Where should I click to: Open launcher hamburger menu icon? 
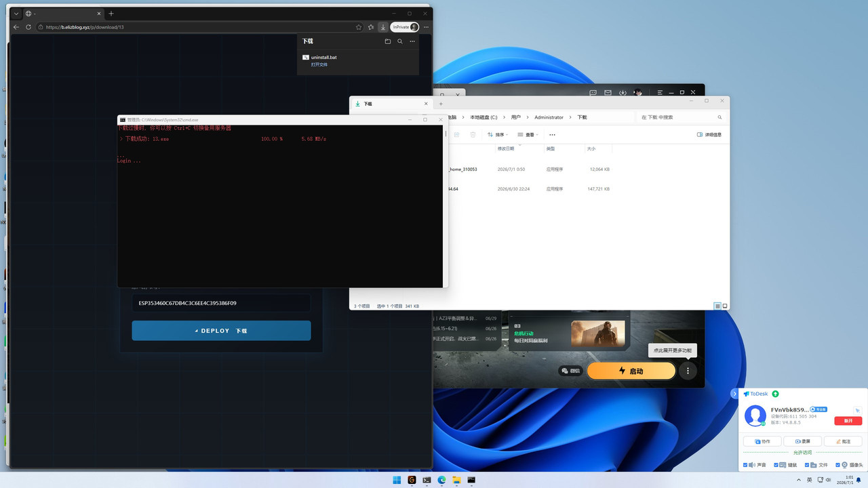tap(660, 92)
